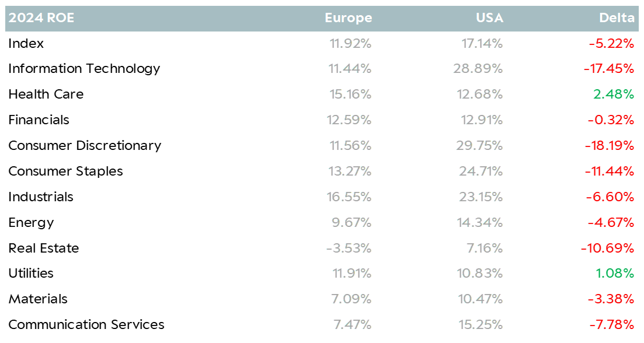
Task: Click the 2024 ROE header cell
Action: (41, 18)
